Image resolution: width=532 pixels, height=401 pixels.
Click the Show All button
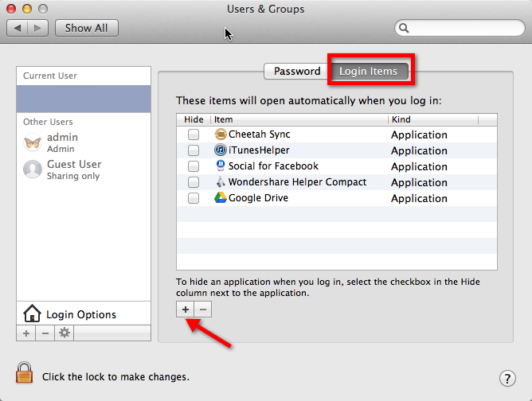[x=87, y=28]
